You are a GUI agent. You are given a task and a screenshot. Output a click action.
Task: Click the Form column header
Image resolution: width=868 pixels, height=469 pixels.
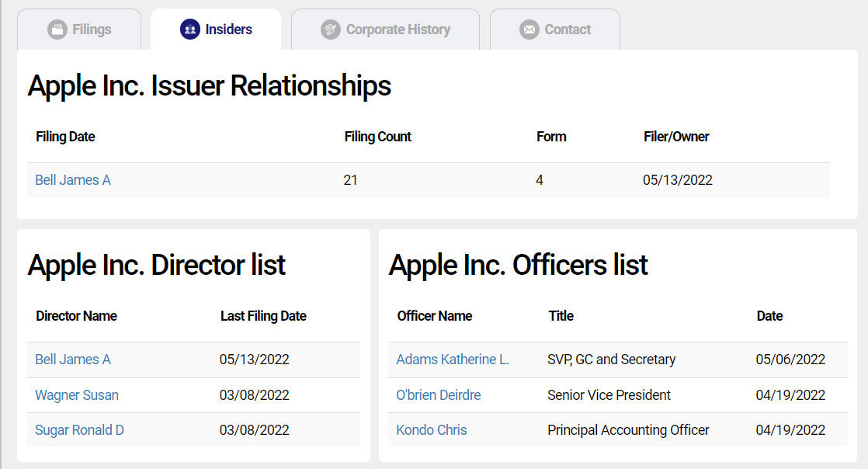551,137
